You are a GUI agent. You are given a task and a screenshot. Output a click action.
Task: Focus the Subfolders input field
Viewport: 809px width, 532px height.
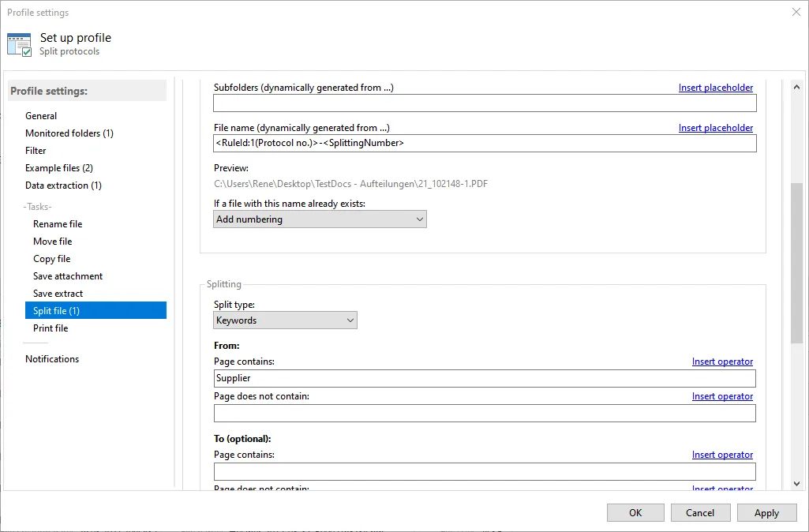click(485, 103)
